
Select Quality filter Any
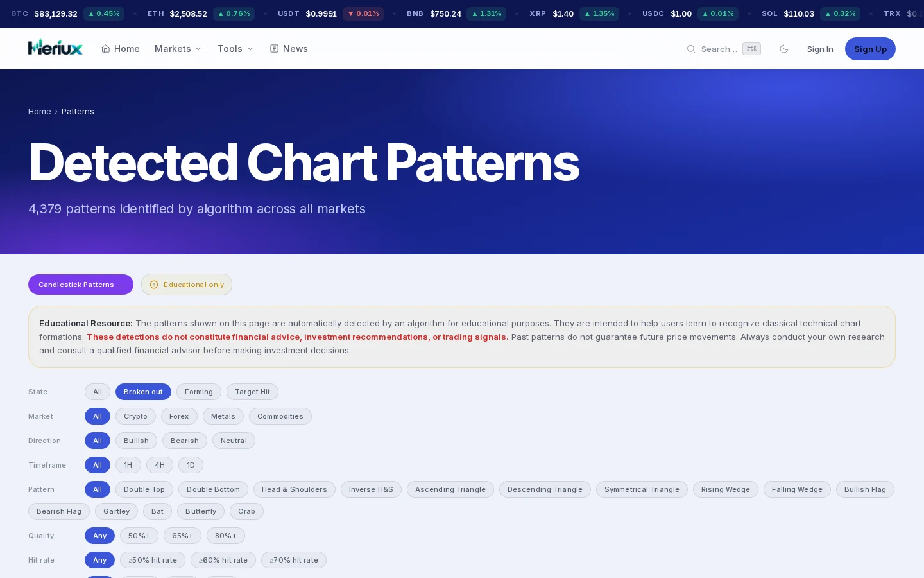coord(99,536)
